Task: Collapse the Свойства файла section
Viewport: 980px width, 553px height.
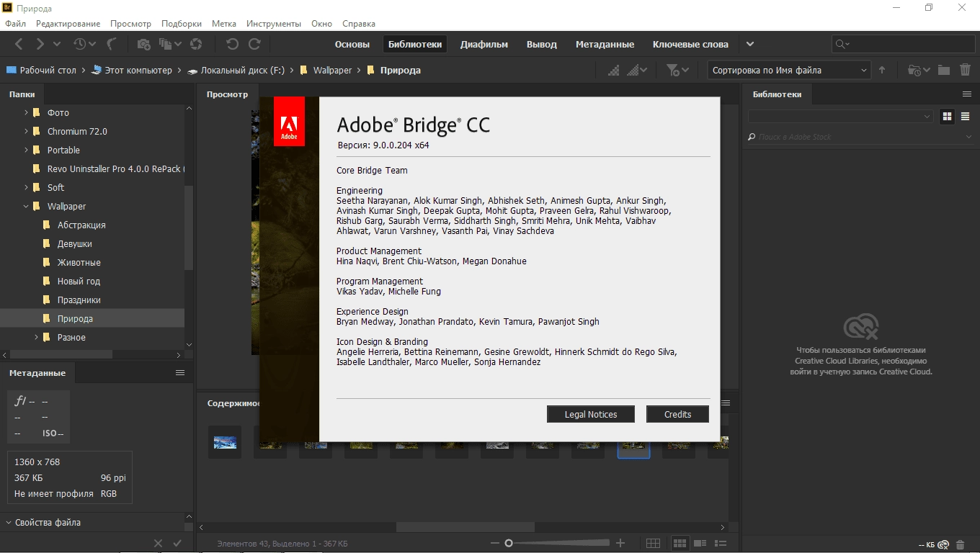Action: pyautogui.click(x=9, y=523)
